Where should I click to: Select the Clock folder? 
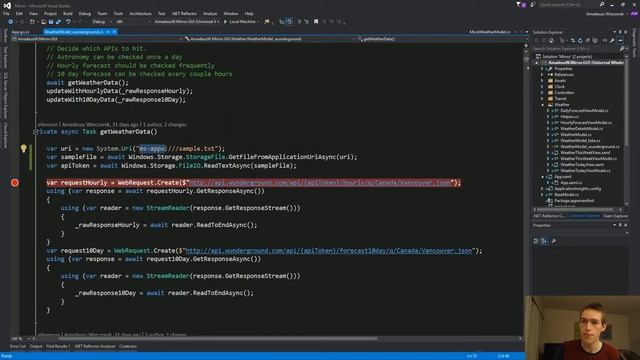click(559, 87)
